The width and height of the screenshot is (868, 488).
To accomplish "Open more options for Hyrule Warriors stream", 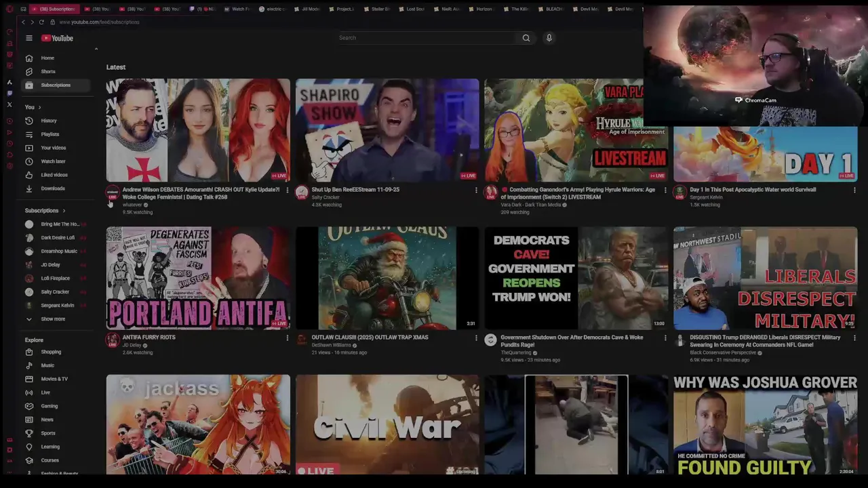I will (665, 190).
